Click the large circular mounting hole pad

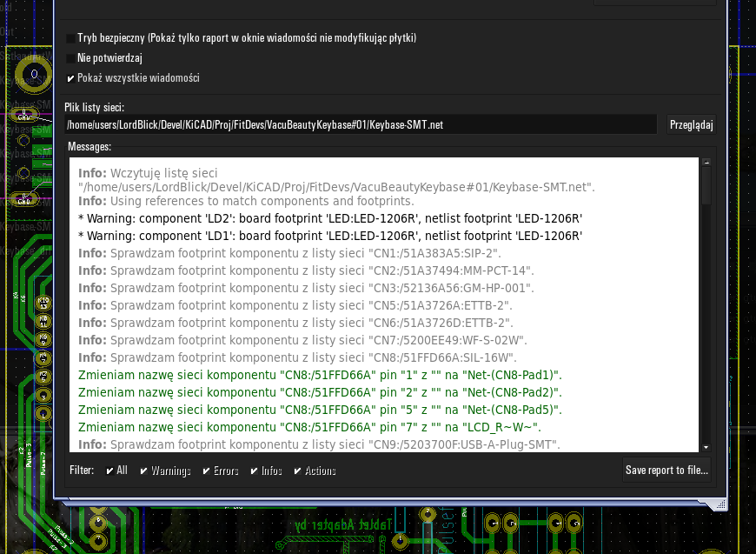(35, 75)
